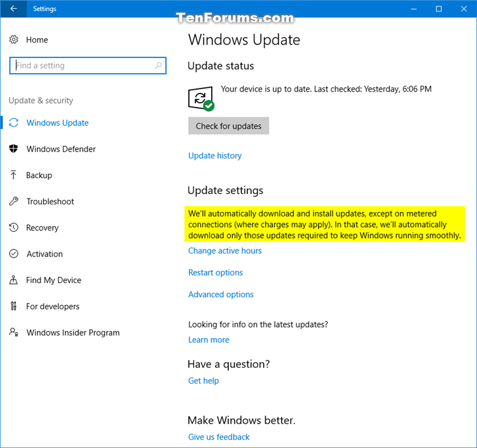Click Give us feedback link

pyautogui.click(x=219, y=437)
